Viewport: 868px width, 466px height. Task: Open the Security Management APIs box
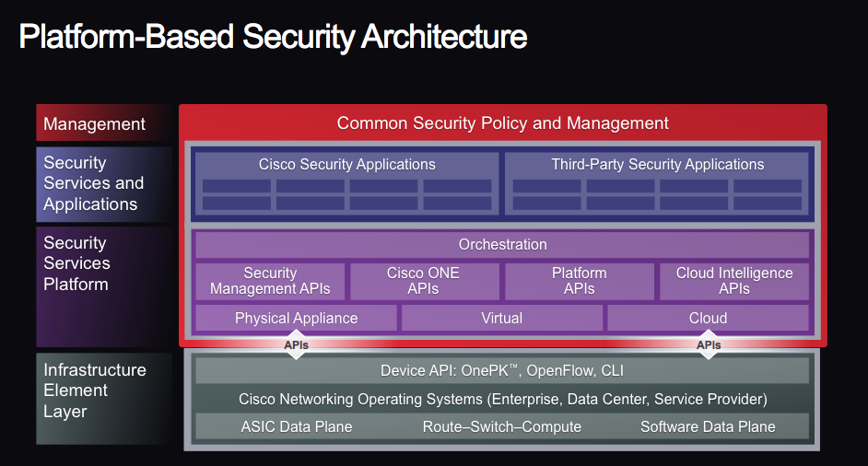(270, 281)
